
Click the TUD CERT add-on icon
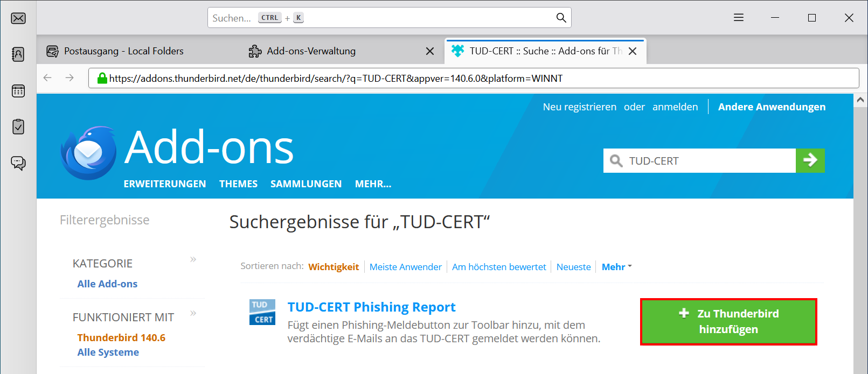pos(262,312)
